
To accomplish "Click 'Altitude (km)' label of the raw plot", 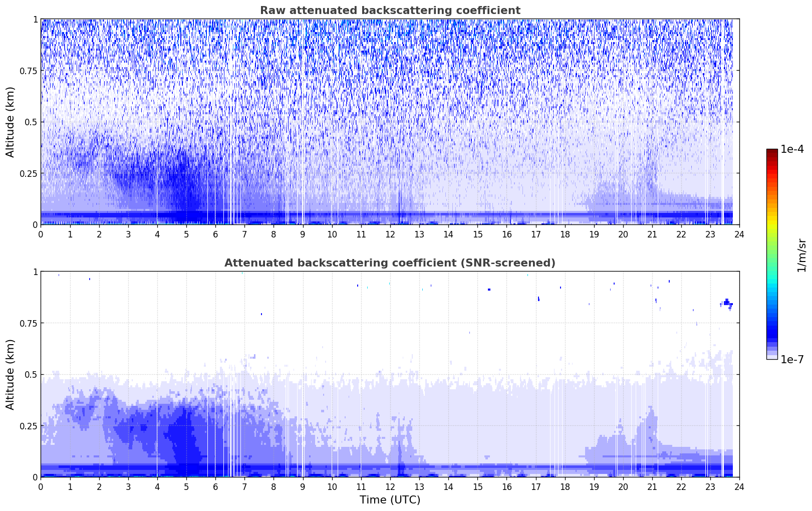I will (11, 122).
